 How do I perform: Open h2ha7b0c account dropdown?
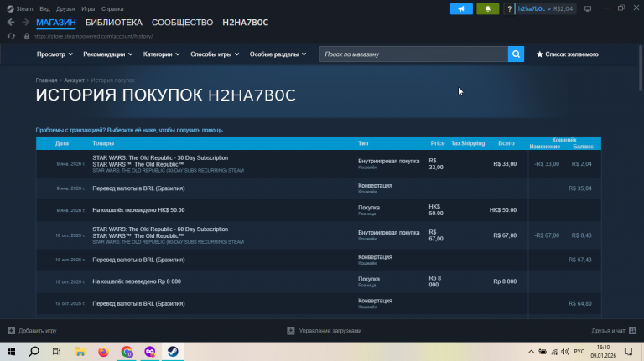point(534,8)
